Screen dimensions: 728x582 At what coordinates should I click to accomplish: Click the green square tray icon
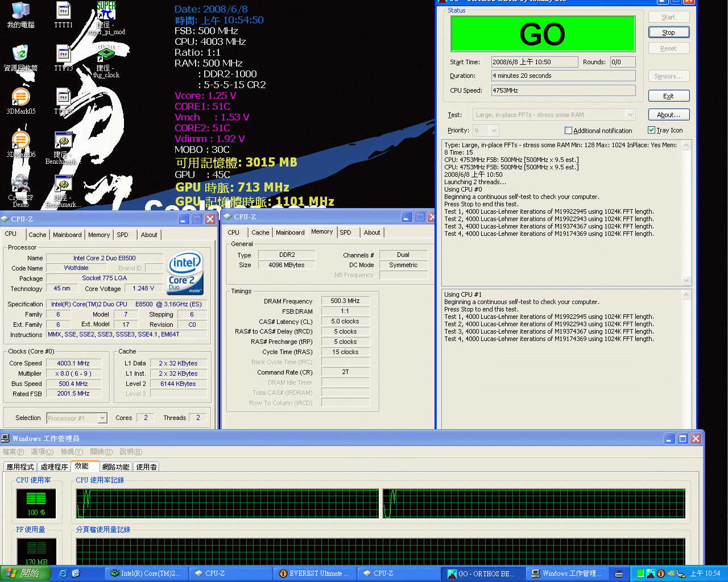tap(640, 573)
